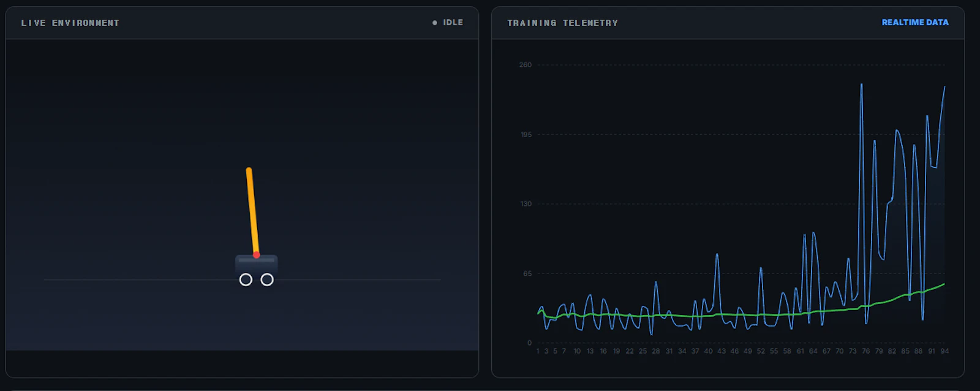The height and width of the screenshot is (391, 980).
Task: Click the x-axis label 52
Action: 761,351
